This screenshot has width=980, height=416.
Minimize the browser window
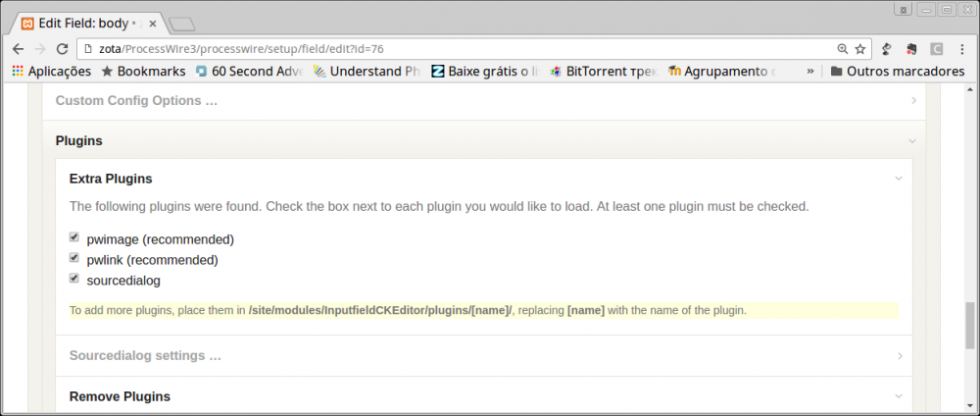[x=926, y=10]
